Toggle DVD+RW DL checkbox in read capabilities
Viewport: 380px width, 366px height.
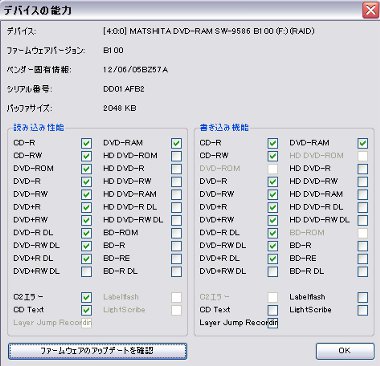point(86,272)
